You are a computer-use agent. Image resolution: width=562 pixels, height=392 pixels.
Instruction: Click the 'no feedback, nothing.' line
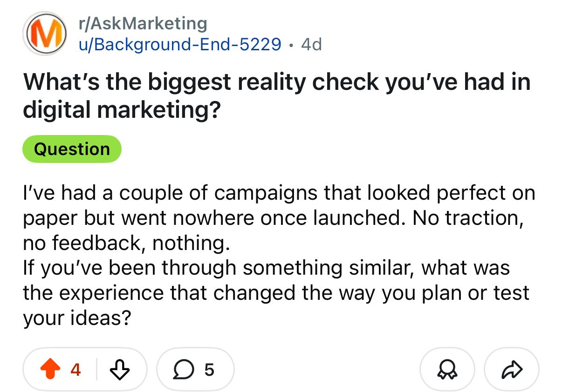125,243
